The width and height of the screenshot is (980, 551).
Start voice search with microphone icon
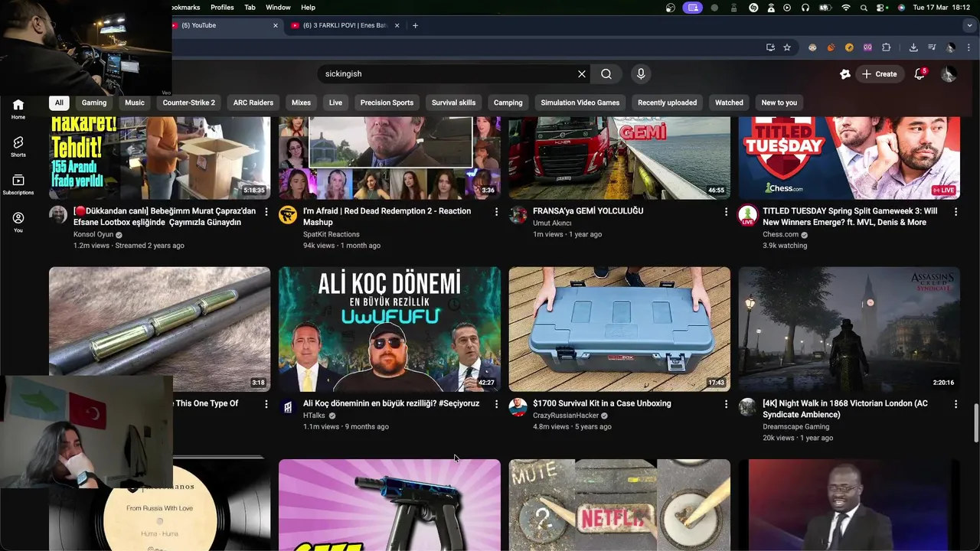click(641, 74)
